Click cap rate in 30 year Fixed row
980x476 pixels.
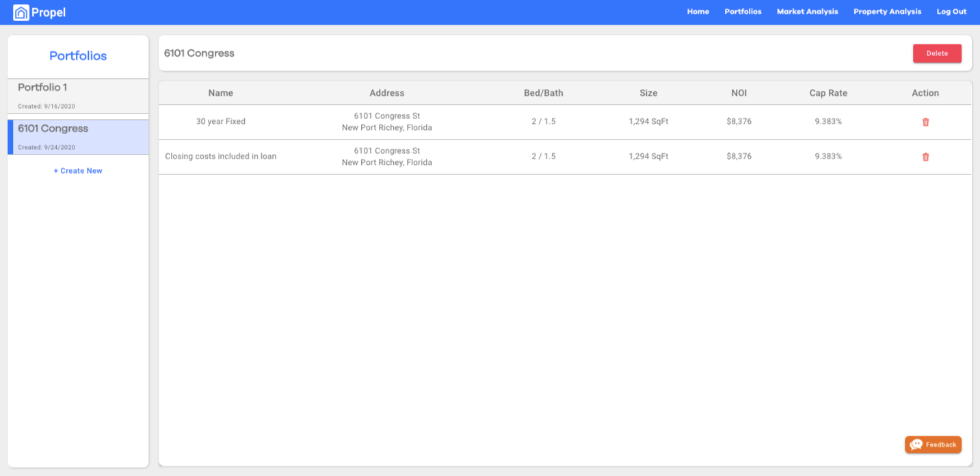point(828,122)
